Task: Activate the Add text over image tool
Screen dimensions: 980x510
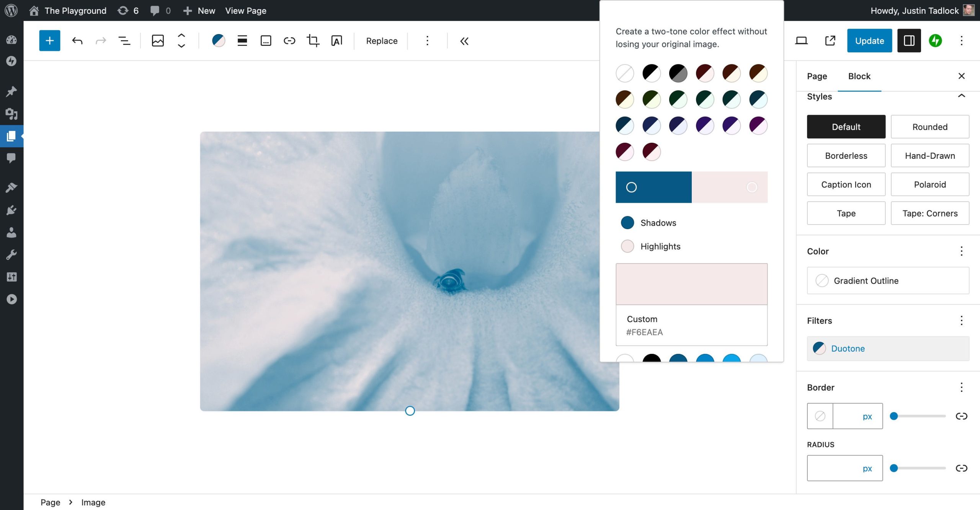Action: tap(336, 41)
